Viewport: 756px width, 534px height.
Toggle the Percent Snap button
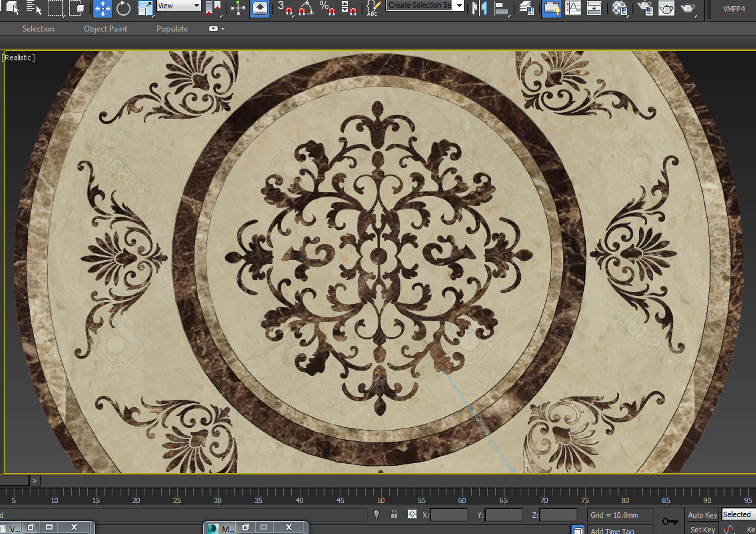point(327,8)
